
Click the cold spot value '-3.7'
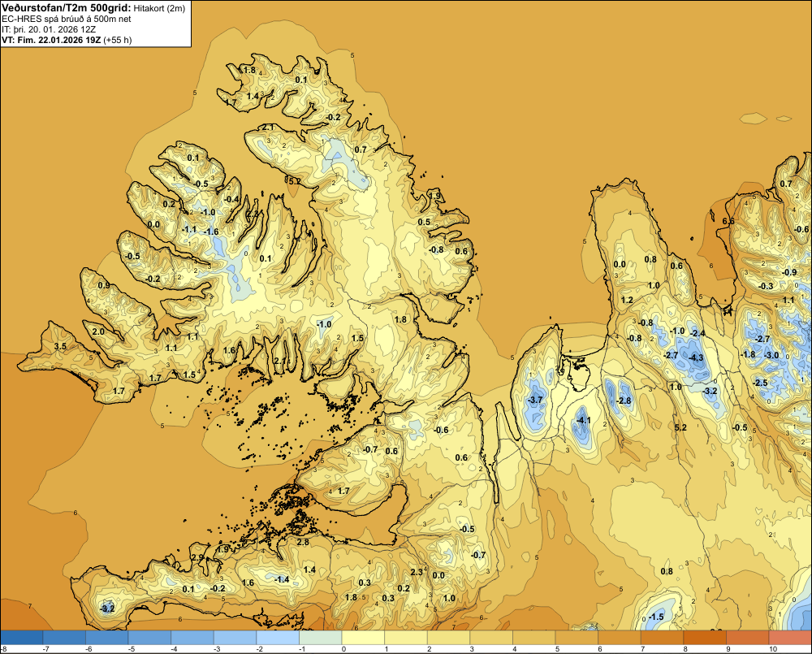click(x=535, y=400)
